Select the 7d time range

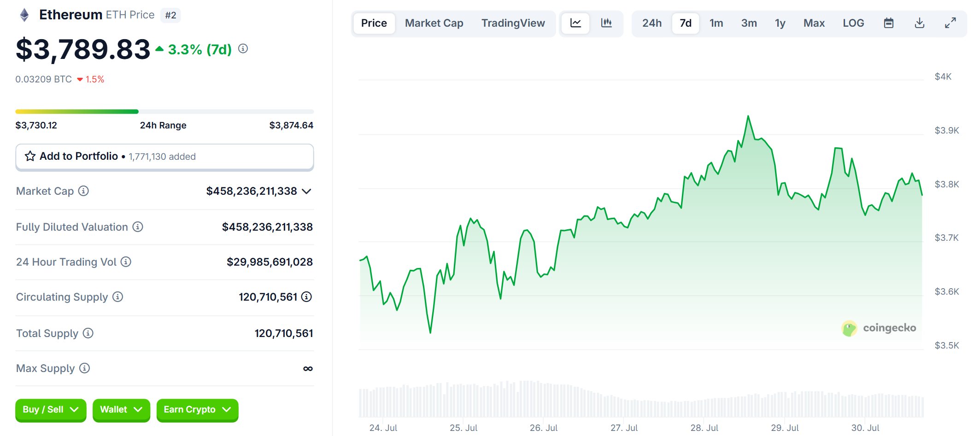(686, 23)
